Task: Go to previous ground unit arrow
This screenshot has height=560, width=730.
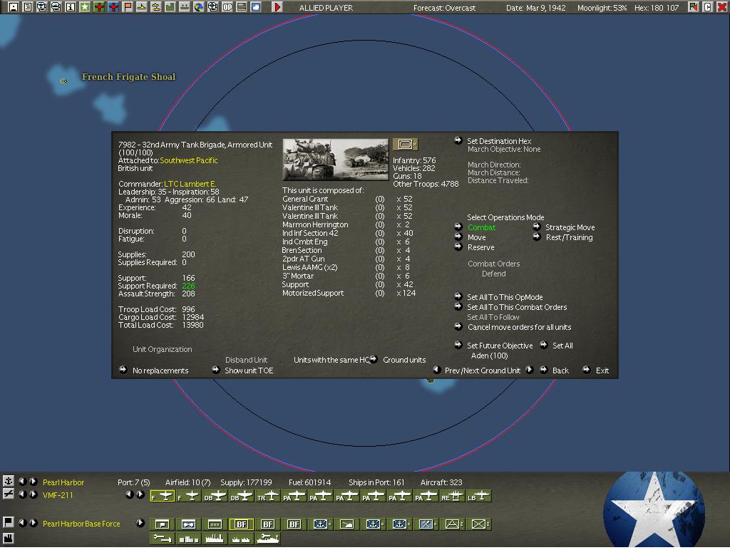Action: pos(437,370)
